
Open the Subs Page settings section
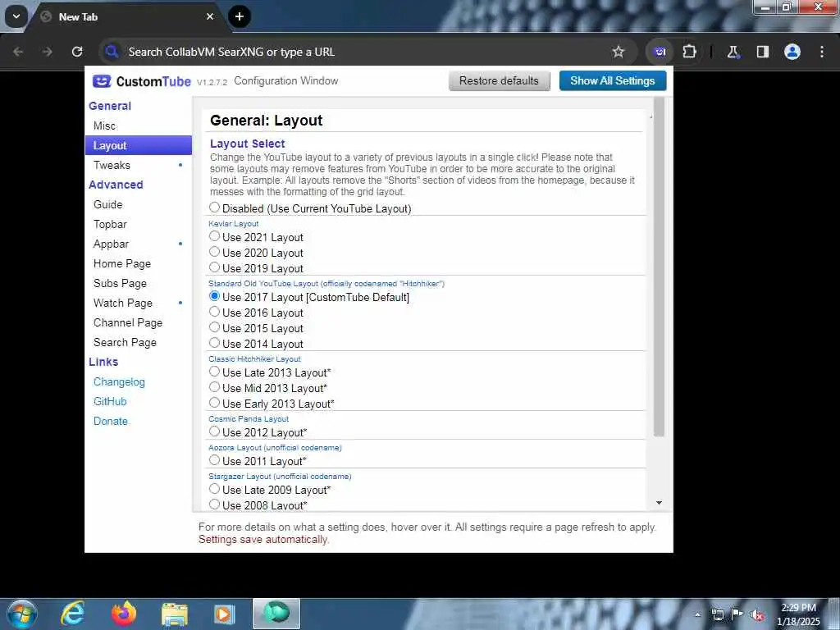138,283
